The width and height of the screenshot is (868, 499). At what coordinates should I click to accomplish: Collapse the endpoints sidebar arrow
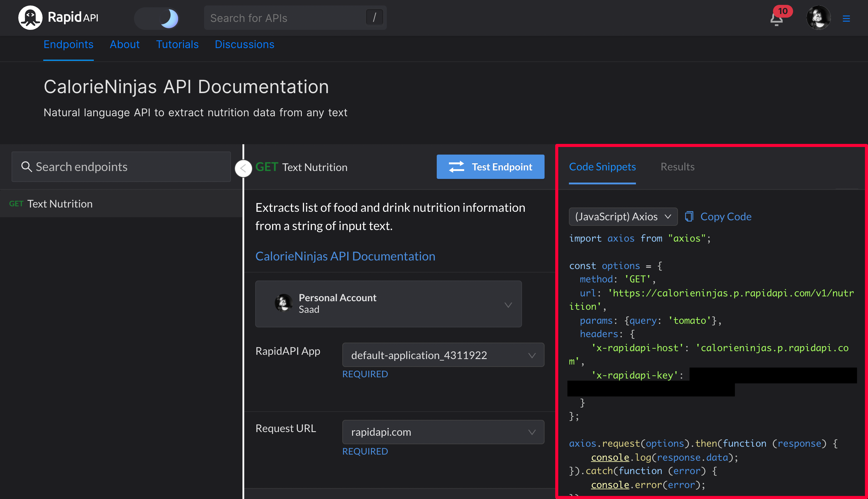coord(243,168)
